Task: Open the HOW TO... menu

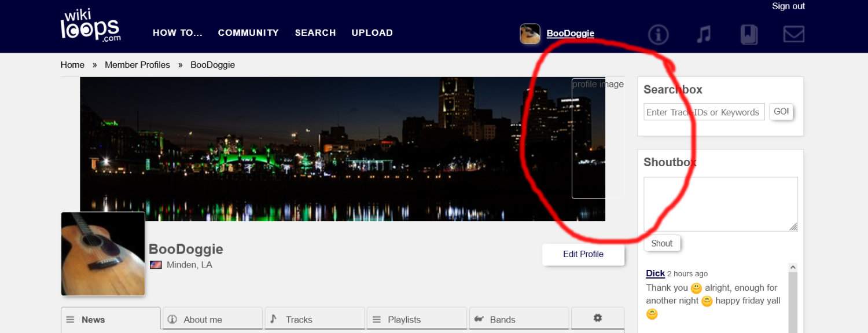Action: (x=177, y=33)
